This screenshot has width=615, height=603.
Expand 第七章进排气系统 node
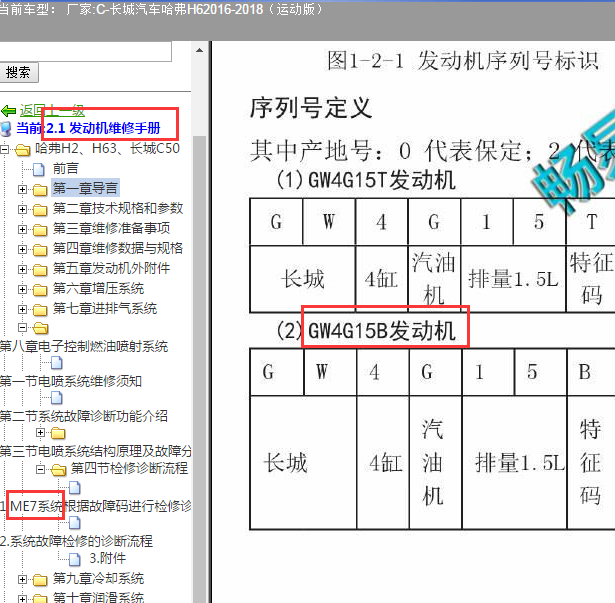[22, 310]
